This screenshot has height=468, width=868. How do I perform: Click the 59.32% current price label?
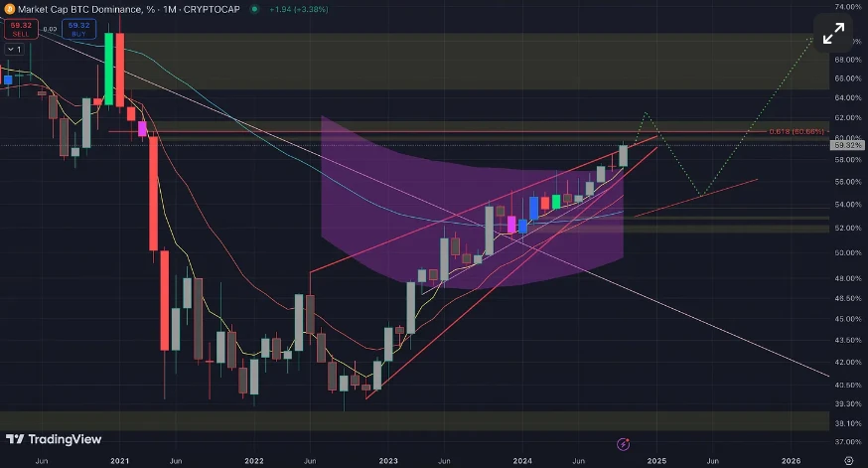coord(847,146)
